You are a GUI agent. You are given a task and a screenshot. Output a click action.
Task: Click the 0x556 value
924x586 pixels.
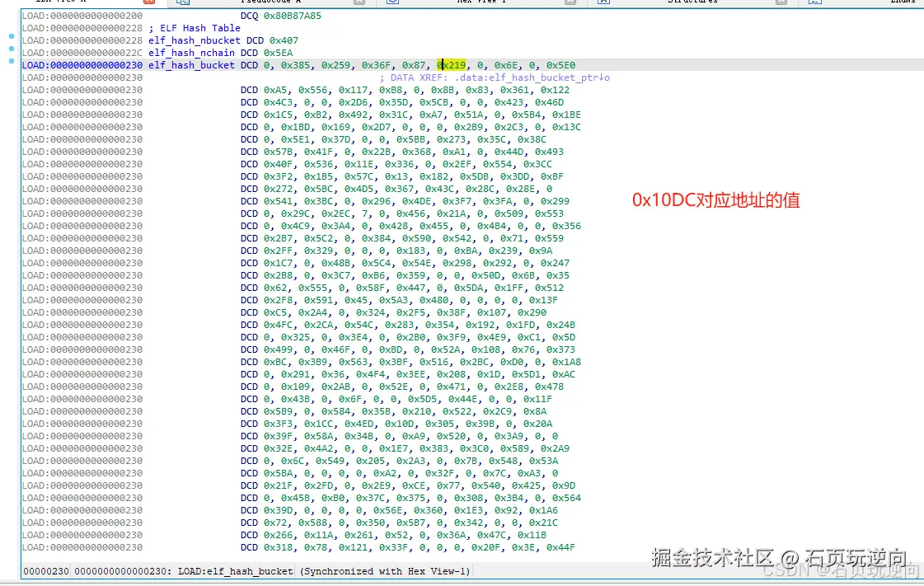click(313, 90)
